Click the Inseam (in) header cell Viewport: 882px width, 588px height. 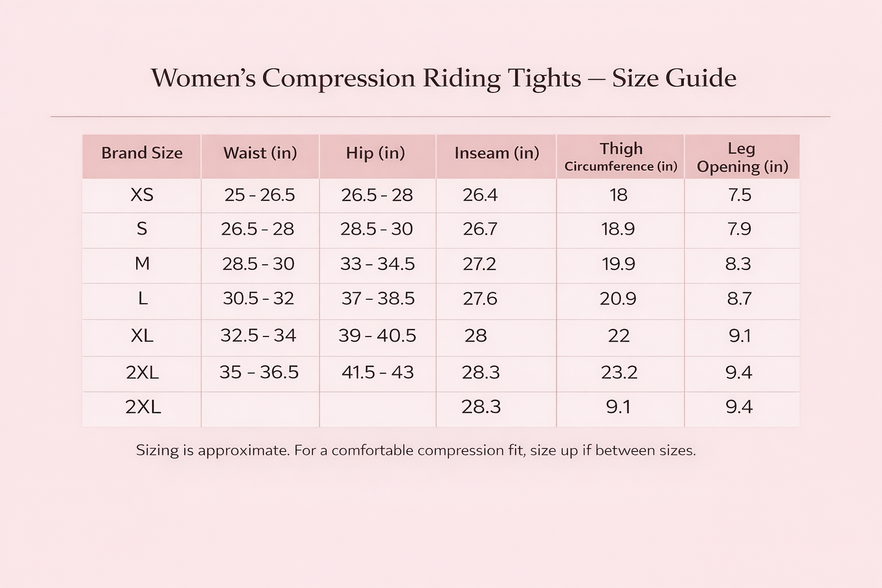tap(497, 153)
